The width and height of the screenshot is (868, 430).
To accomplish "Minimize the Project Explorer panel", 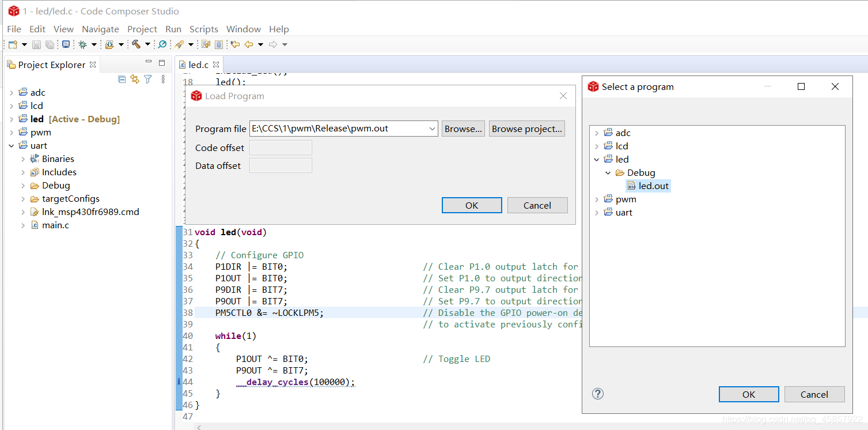I will pyautogui.click(x=149, y=62).
